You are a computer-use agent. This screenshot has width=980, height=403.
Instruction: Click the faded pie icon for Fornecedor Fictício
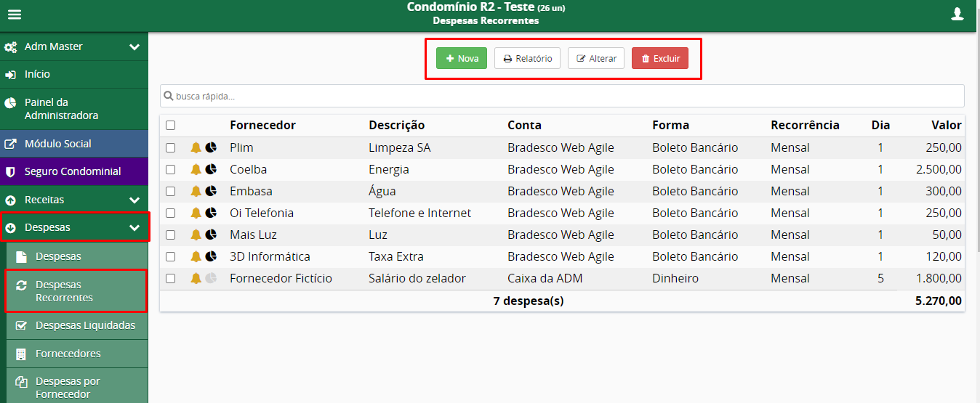click(x=211, y=278)
